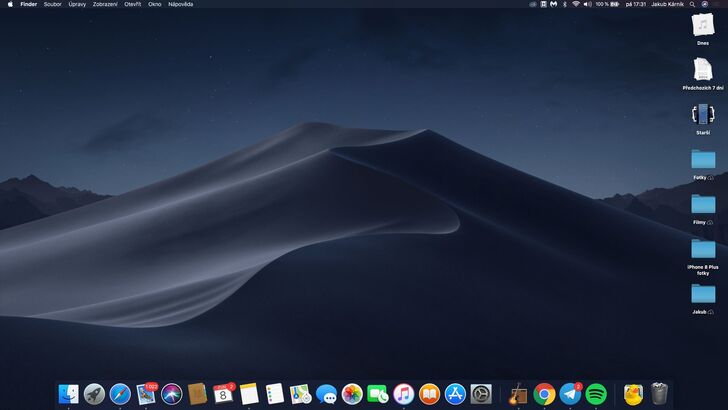Open Photos app in dock

pos(352,394)
